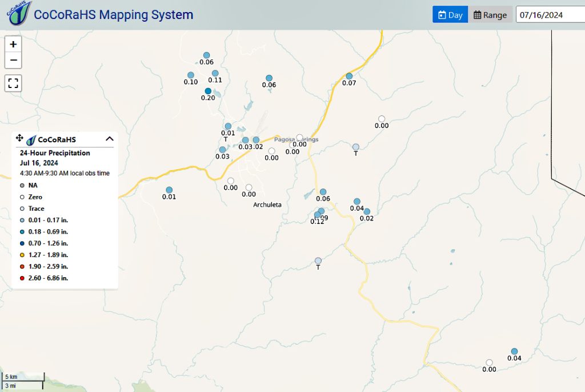Select the 0.01 station marker west of town
This screenshot has width=585, height=392.
(x=169, y=190)
